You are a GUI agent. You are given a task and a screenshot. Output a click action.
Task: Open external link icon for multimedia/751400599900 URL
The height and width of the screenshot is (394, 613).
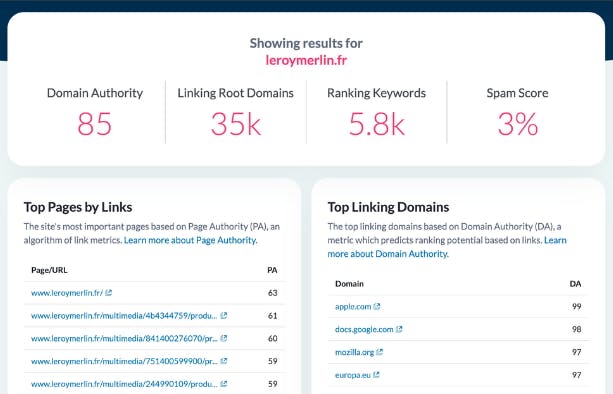click(224, 361)
